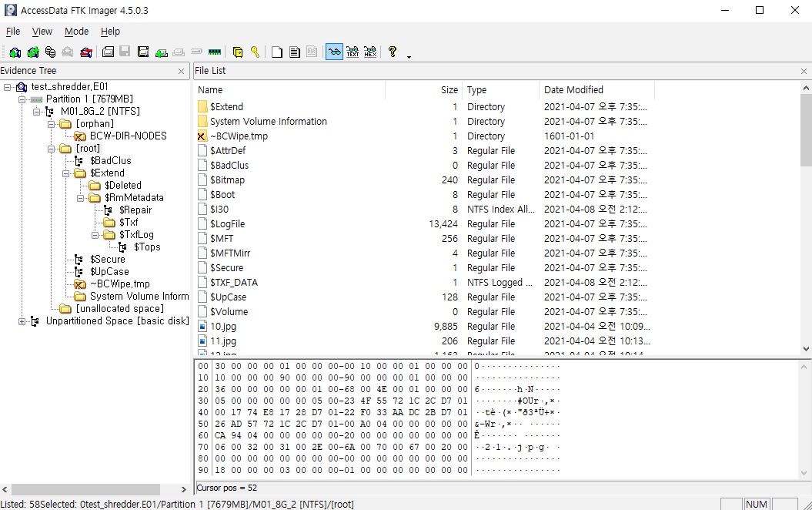Click the Capture Memory icon
Viewport: 812px width, 510px height.
(215, 52)
